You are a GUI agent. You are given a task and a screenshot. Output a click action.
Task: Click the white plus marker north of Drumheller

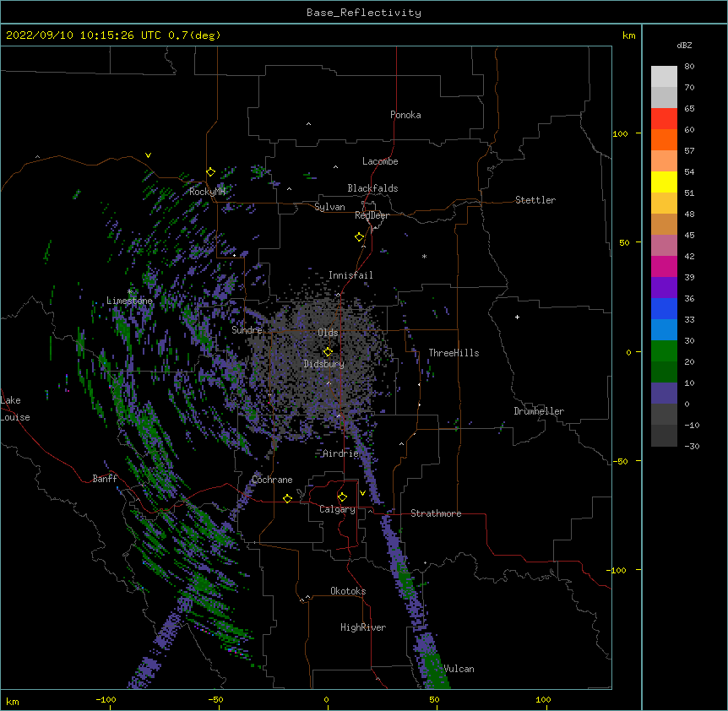pos(517,317)
